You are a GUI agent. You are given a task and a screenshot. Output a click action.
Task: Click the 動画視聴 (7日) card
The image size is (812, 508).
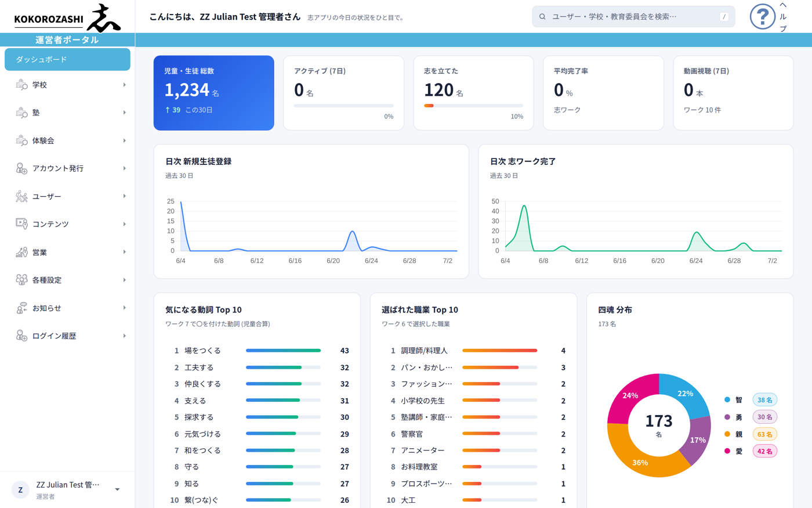click(733, 93)
